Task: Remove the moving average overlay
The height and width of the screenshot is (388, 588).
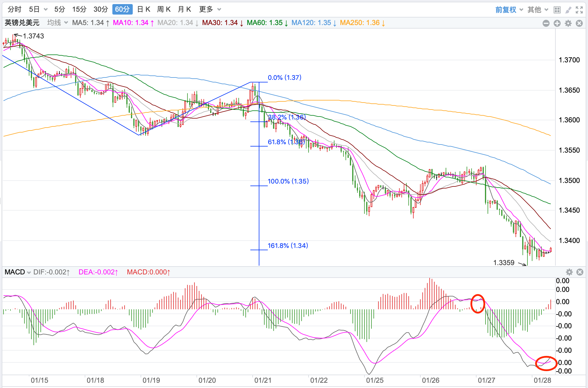Action: click(579, 23)
